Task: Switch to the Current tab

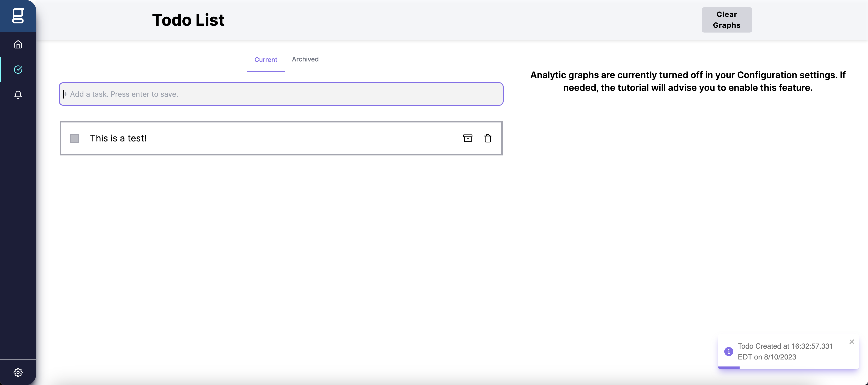Action: (266, 60)
